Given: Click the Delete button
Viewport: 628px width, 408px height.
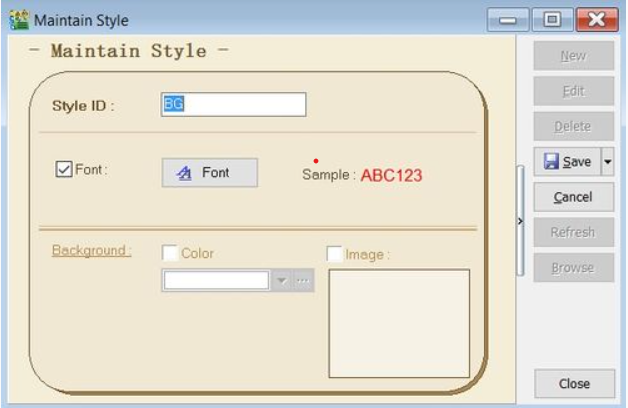Looking at the screenshot, I should coord(573,126).
